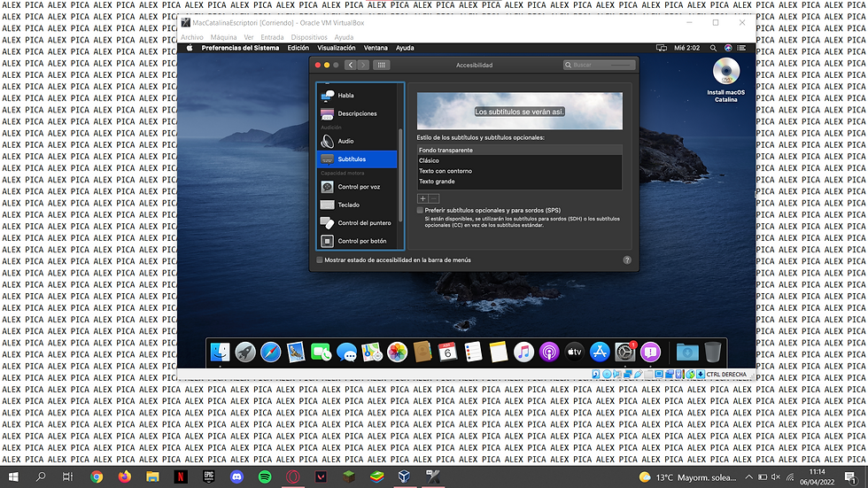Screen dimensions: 868x488
Task: Open Contacts app in the dock
Action: [422, 352]
